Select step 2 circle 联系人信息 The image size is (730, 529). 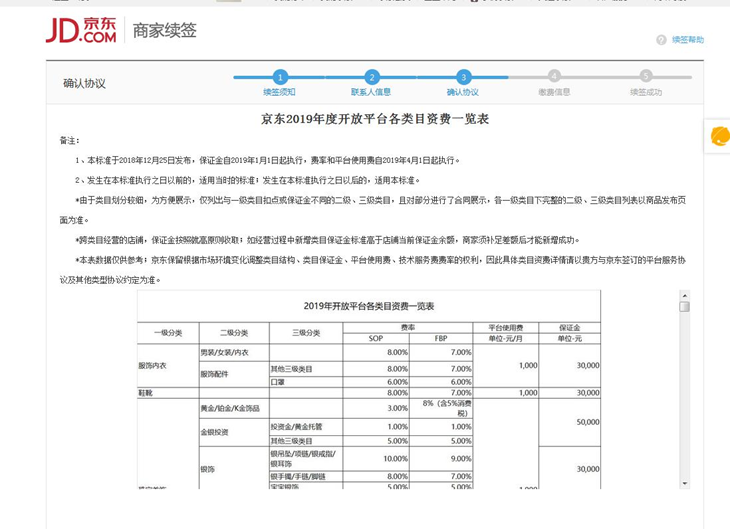click(372, 77)
